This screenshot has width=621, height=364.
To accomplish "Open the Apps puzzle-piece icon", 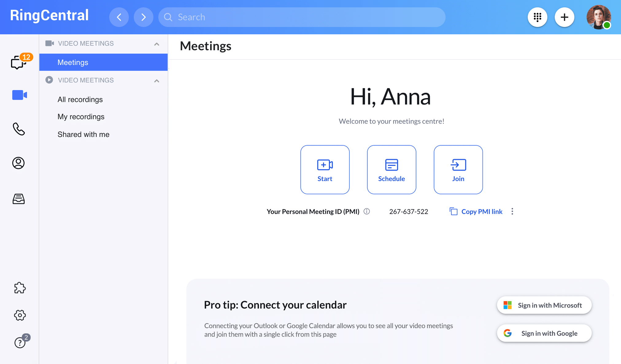I will [20, 288].
